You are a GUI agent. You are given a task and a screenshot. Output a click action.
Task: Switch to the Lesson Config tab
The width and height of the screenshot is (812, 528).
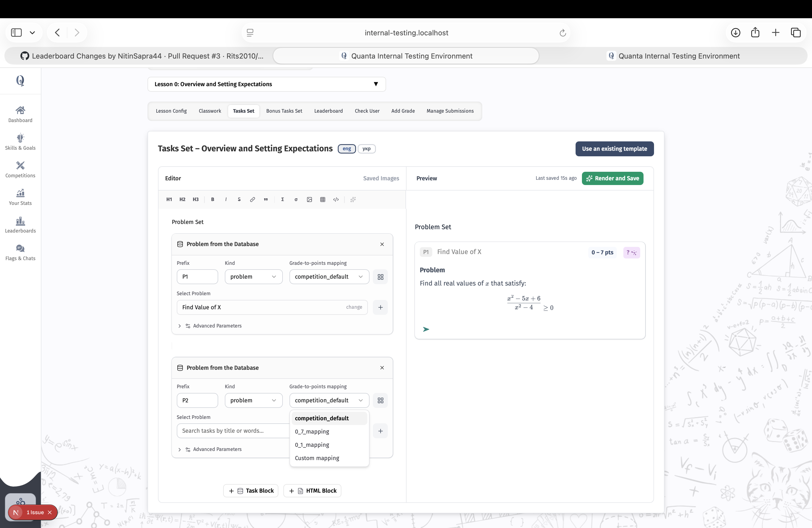click(171, 111)
